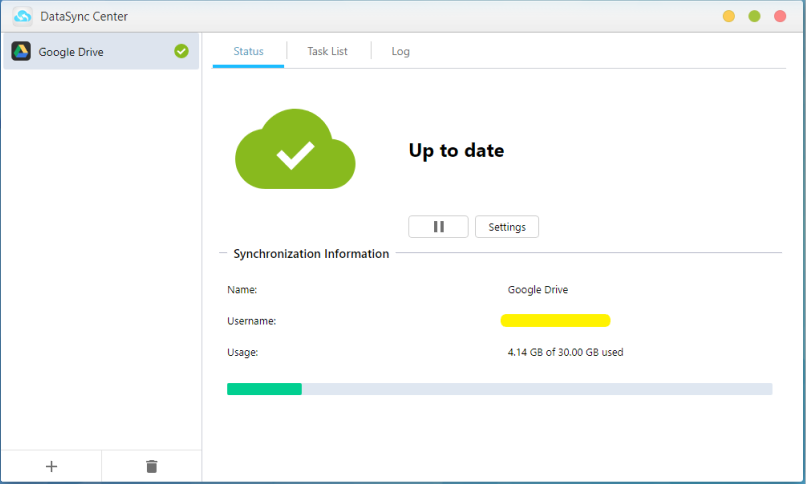
Task: Minimize the window with the yellow button
Action: pos(728,16)
